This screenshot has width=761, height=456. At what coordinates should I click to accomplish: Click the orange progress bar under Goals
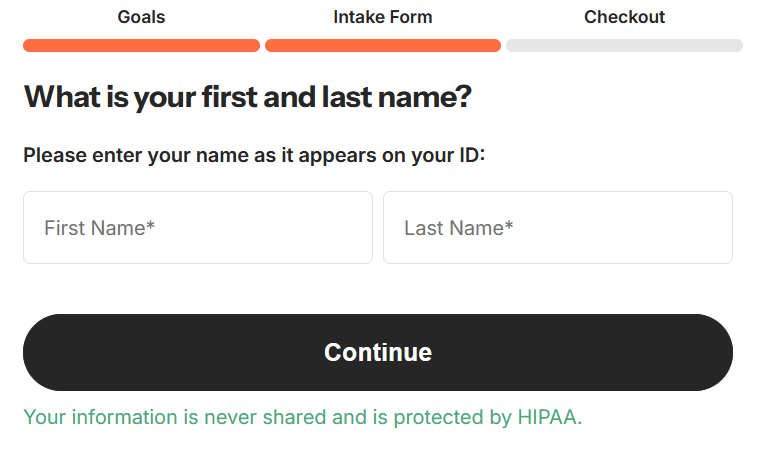coord(141,45)
